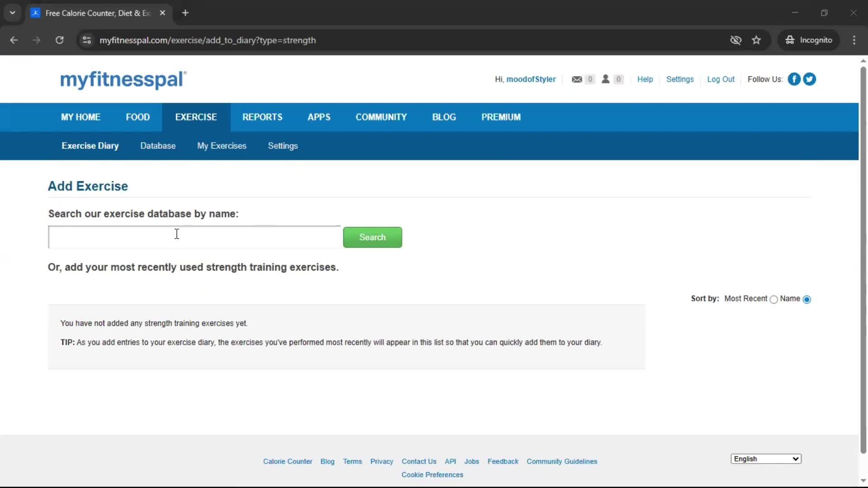Image resolution: width=868 pixels, height=488 pixels.
Task: Switch to the exercise Settings subtab
Action: click(x=283, y=146)
